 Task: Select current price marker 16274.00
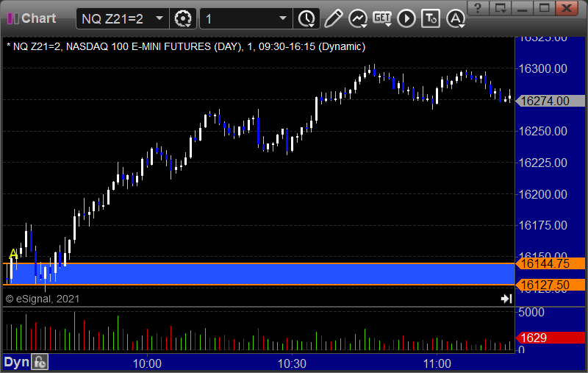tap(550, 101)
